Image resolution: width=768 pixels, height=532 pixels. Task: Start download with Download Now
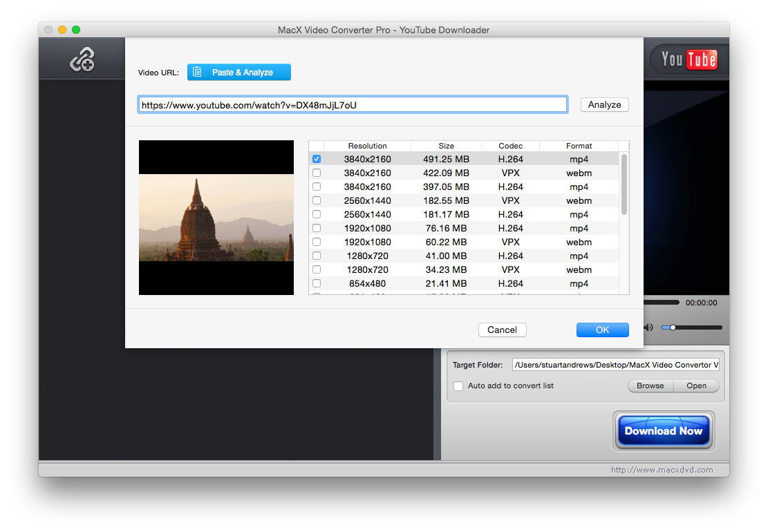pyautogui.click(x=664, y=430)
